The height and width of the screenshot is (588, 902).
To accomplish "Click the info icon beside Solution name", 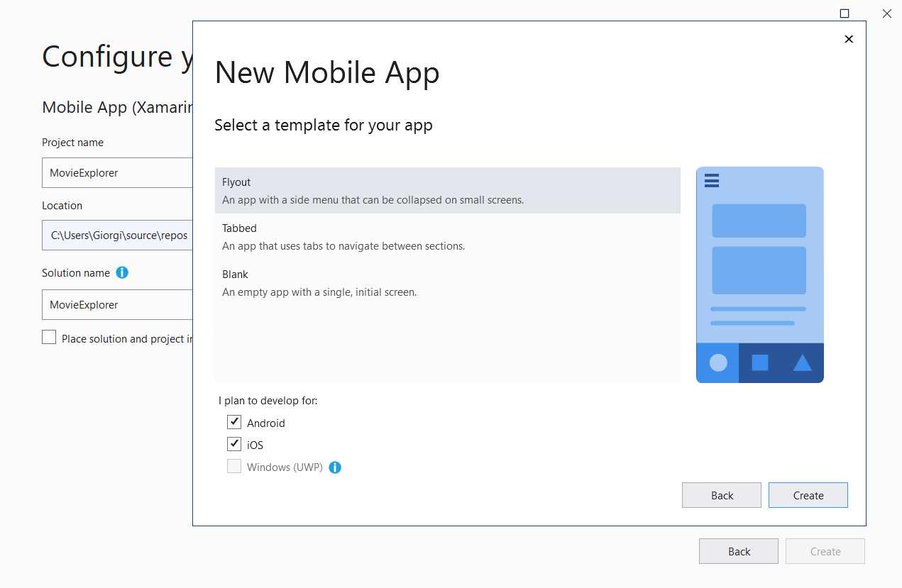I will (122, 272).
